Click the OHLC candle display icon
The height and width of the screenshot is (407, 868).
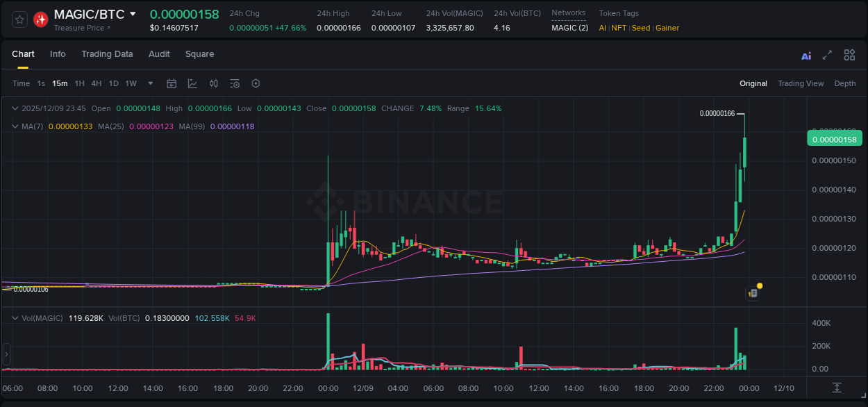pos(213,83)
